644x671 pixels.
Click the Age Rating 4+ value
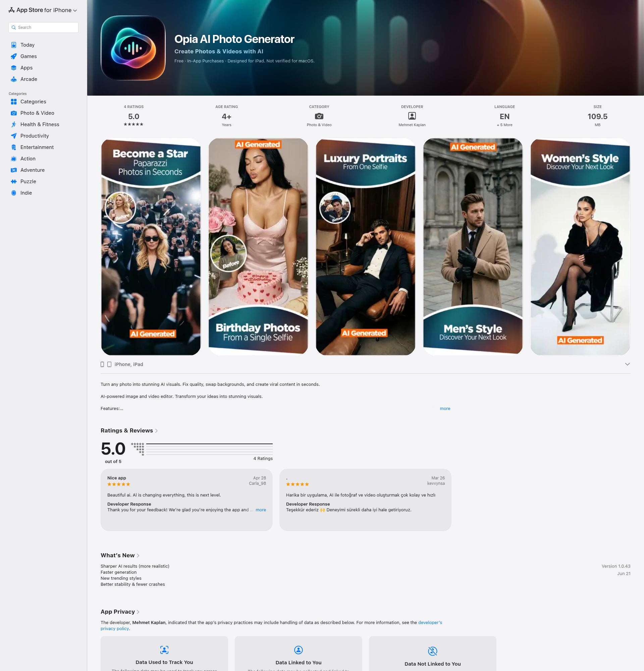(x=226, y=116)
